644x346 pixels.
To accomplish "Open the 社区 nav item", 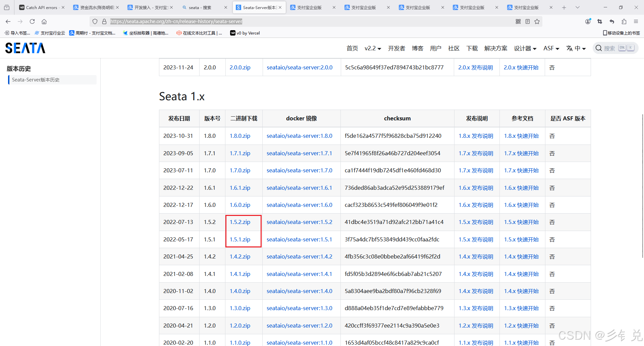I will (x=454, y=48).
